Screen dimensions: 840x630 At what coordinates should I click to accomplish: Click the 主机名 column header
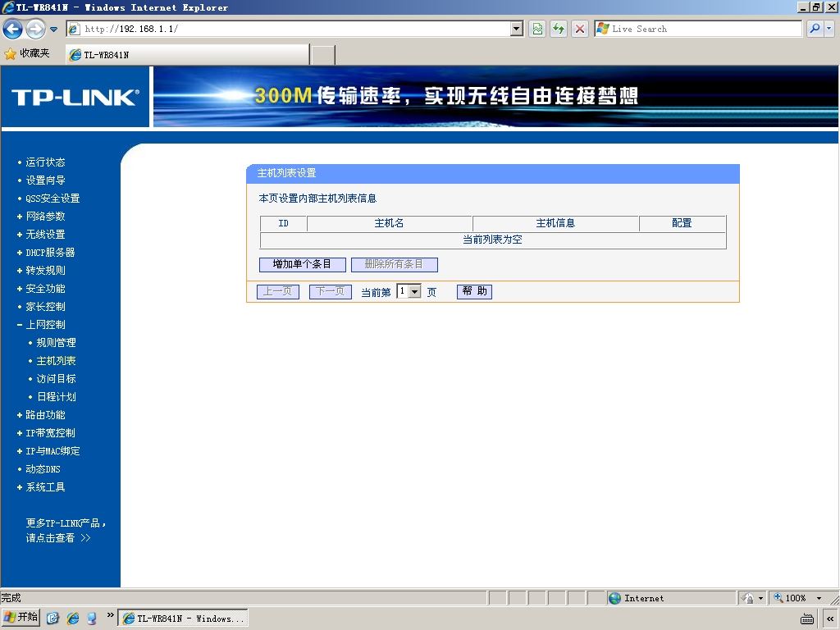click(390, 223)
